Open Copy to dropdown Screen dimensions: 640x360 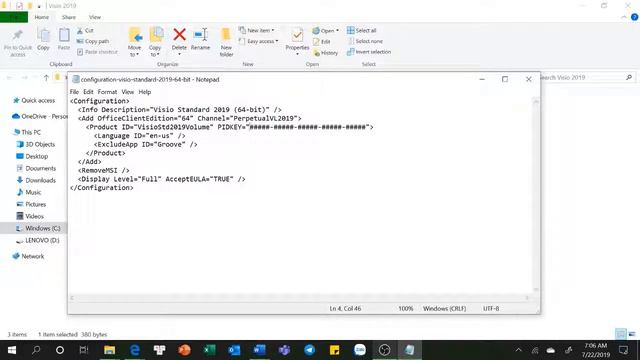155,42
